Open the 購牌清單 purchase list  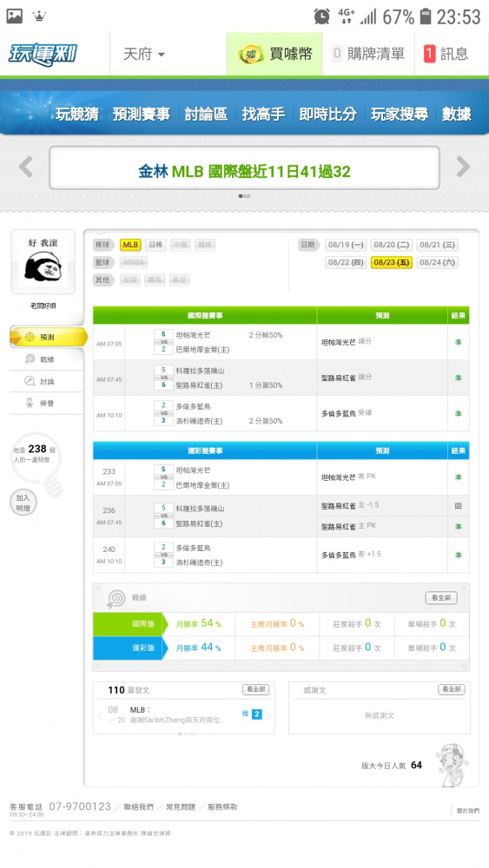(x=368, y=54)
